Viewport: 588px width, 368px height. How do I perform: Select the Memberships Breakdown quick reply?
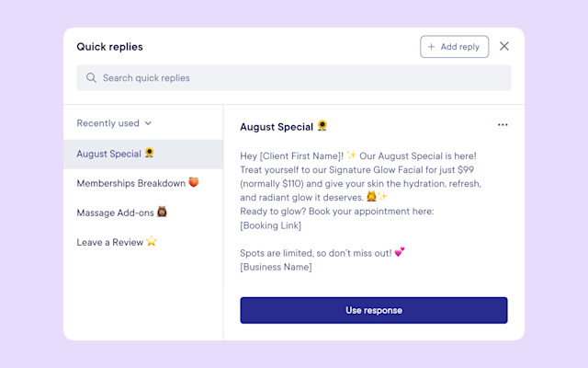[x=143, y=183]
